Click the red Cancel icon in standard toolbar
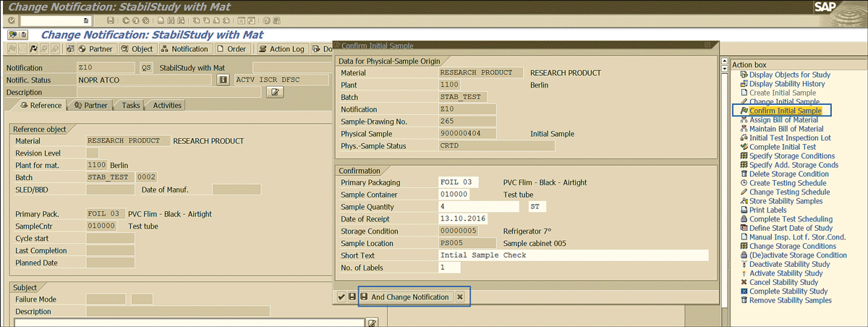This screenshot has width=868, height=327. (x=146, y=20)
